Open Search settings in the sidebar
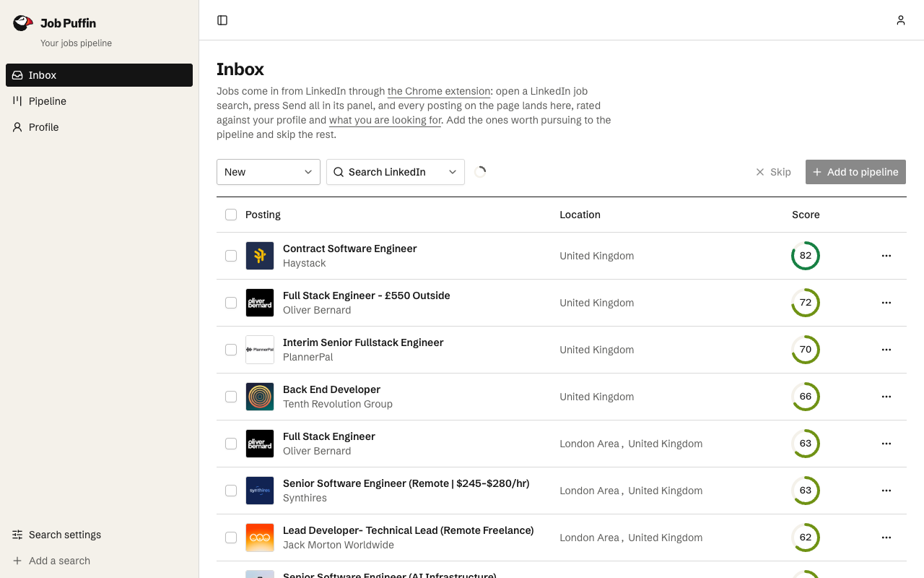This screenshot has width=924, height=578. coord(99,535)
